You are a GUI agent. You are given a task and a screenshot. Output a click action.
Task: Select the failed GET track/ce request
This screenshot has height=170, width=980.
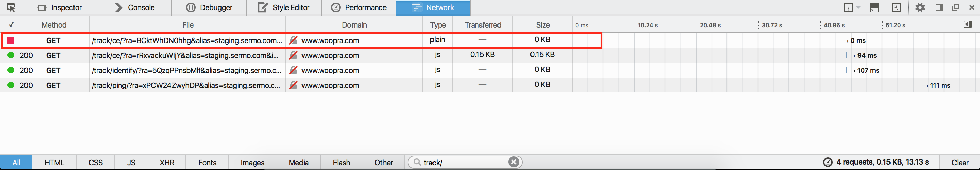click(301, 40)
